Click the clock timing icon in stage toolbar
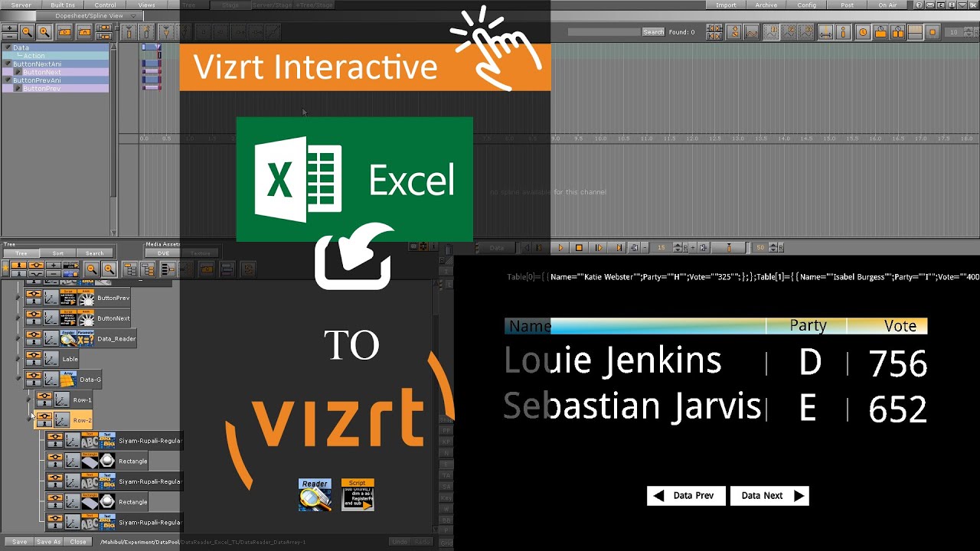 pos(863,32)
